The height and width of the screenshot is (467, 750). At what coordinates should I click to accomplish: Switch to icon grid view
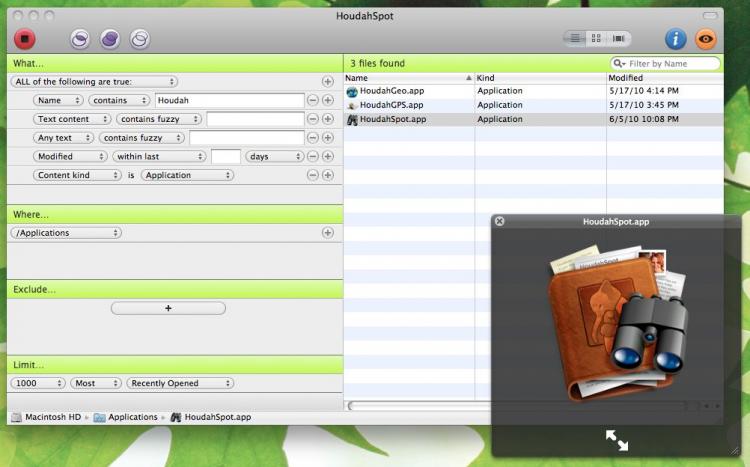point(596,38)
